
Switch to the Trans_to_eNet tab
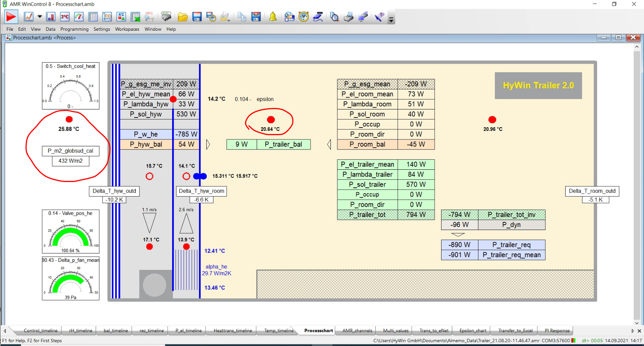434,331
